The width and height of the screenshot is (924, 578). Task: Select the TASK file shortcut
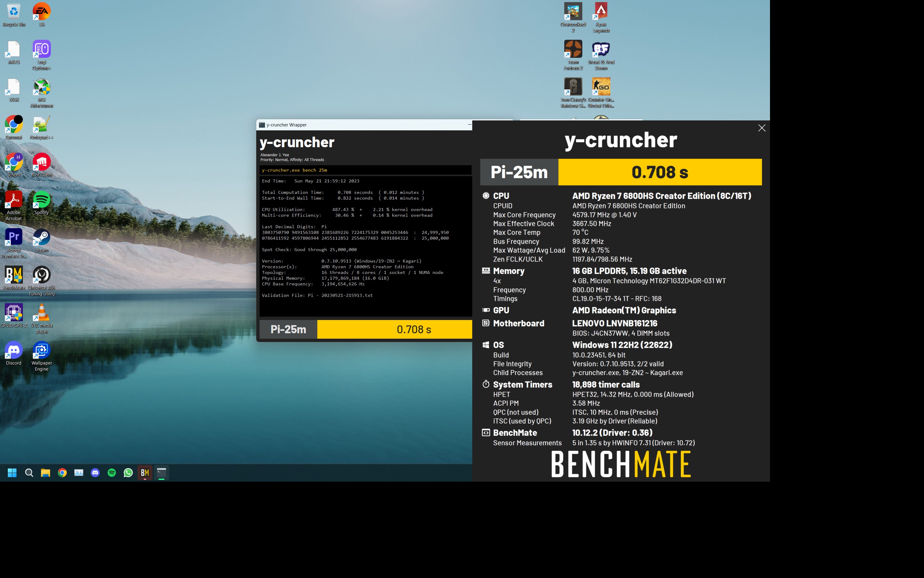[14, 91]
